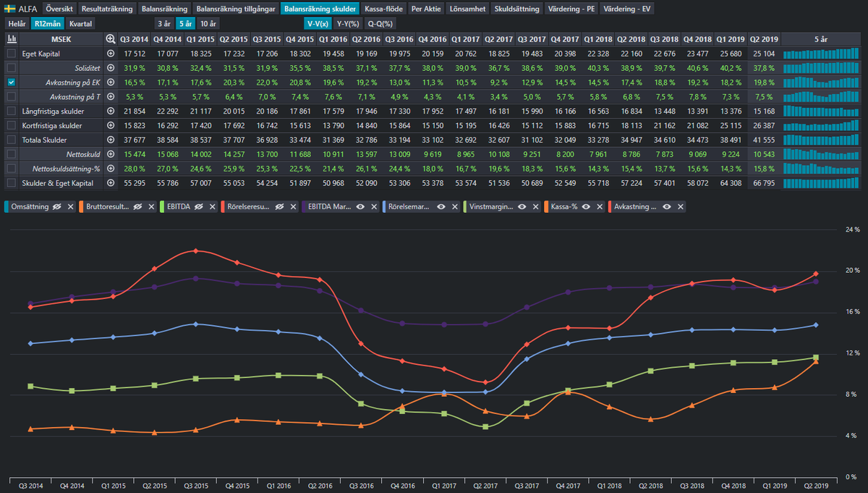Click the plus icon on Långfristiga skulder row

[x=111, y=111]
